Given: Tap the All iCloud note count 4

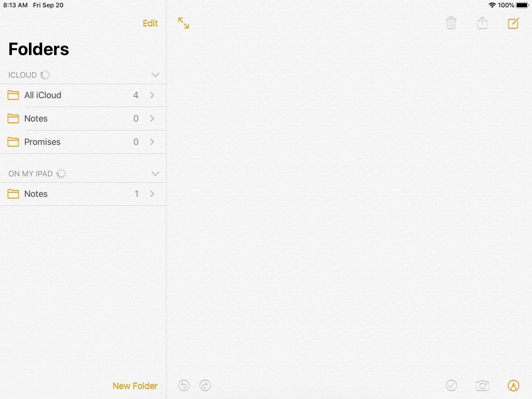Looking at the screenshot, I should tap(136, 95).
